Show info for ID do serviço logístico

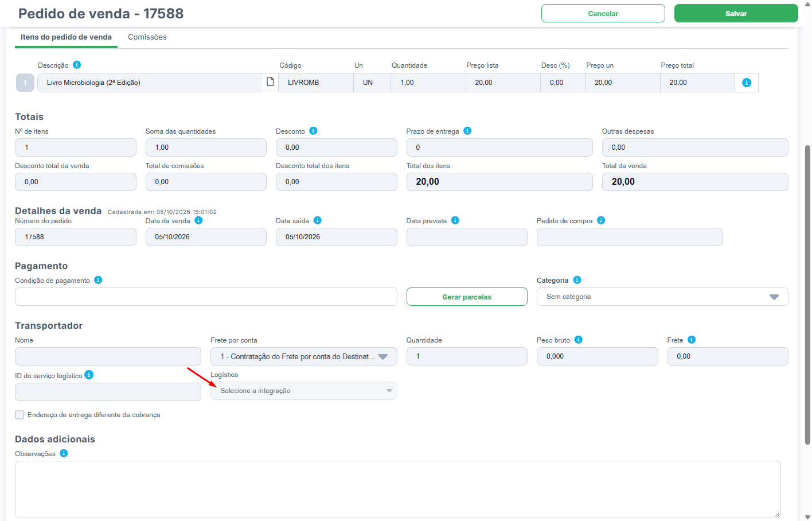89,375
